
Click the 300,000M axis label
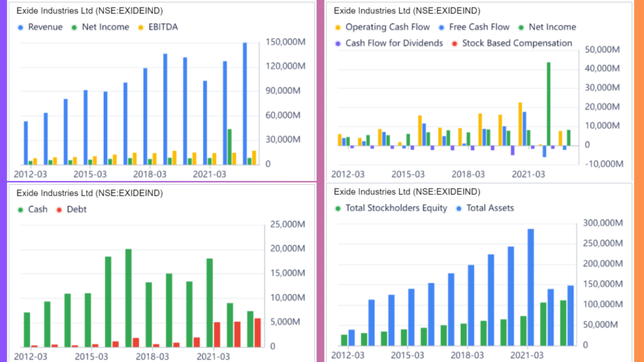[603, 223]
